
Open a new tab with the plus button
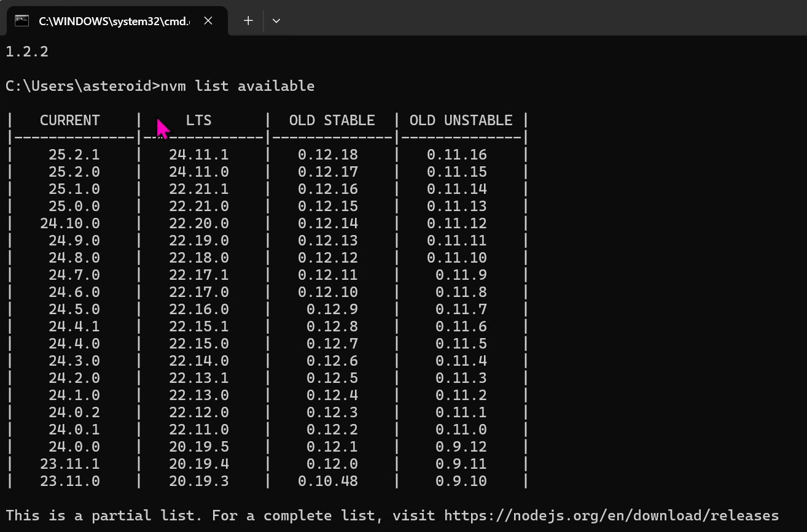pyautogui.click(x=248, y=21)
